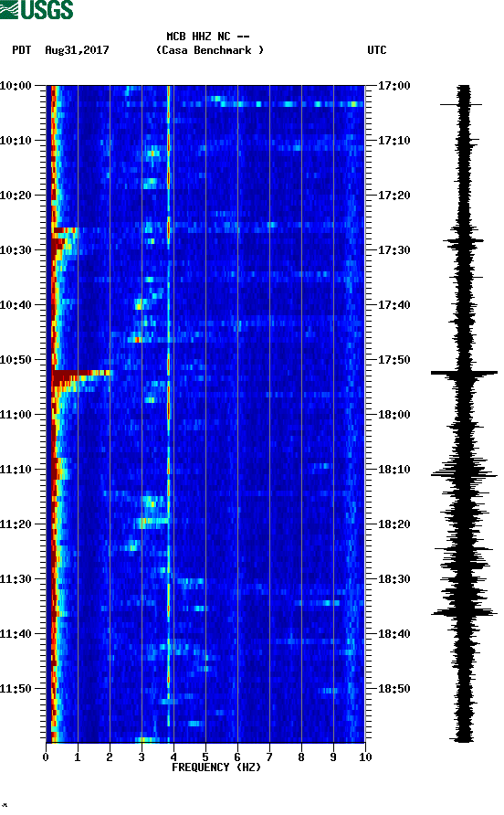Click the date Aug31,2017
504x815 pixels.
pyautogui.click(x=77, y=50)
